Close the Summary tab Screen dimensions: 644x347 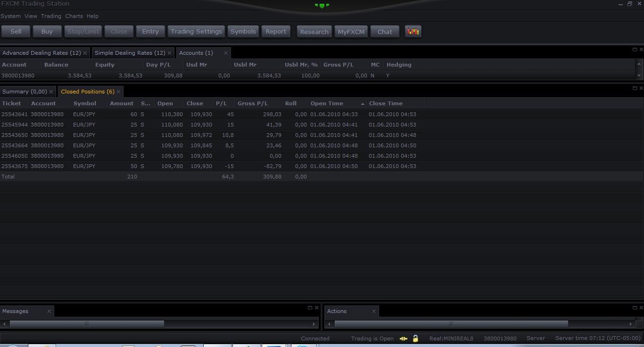click(51, 92)
